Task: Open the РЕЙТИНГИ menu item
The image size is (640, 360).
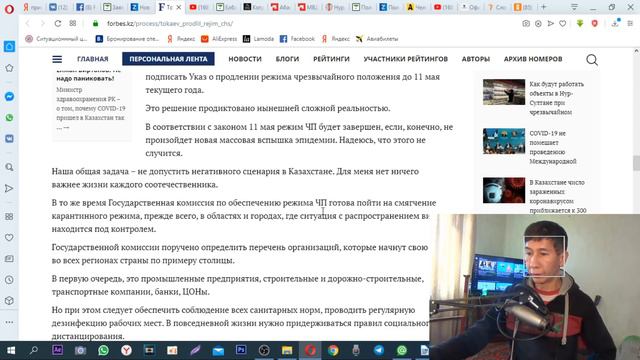Action: (331, 59)
